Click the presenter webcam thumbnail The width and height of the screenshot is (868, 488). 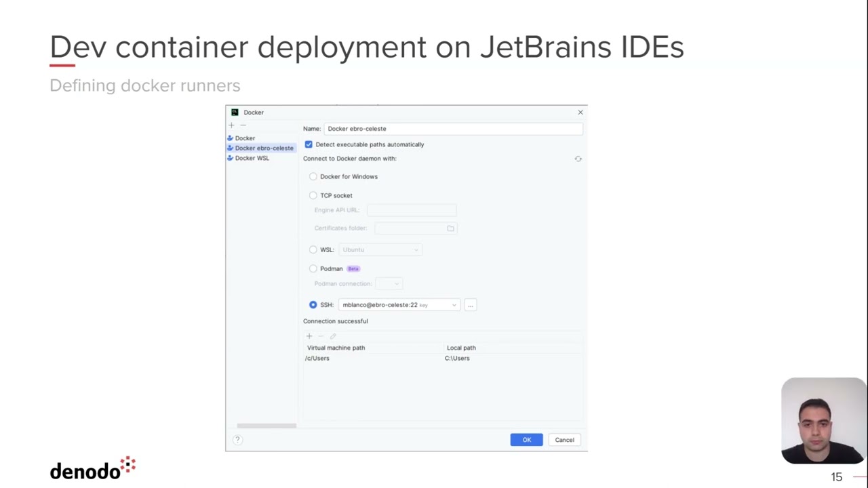[x=823, y=421]
